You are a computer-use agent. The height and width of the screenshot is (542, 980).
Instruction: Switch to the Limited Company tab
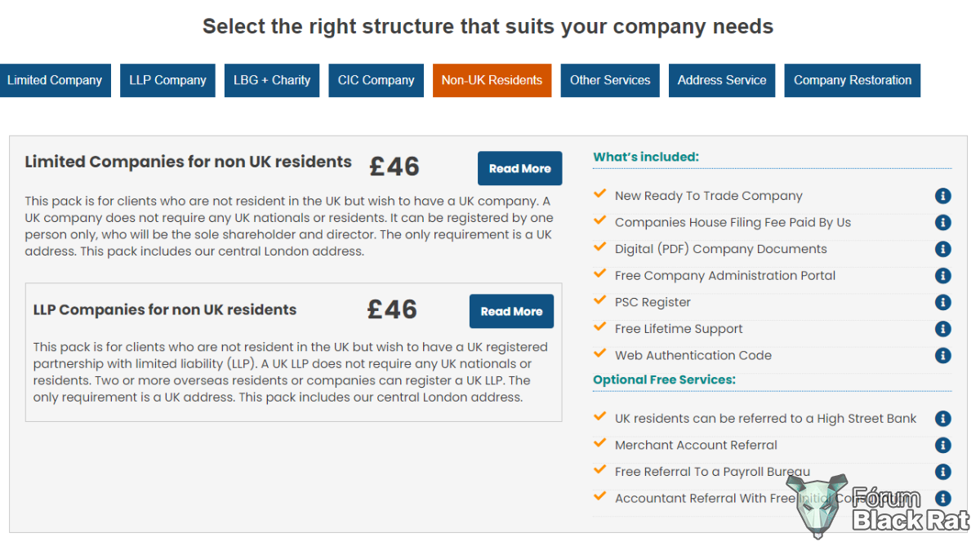55,80
